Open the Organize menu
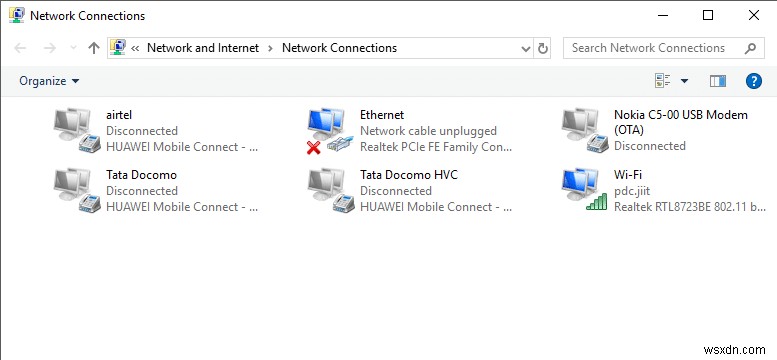 [49, 81]
